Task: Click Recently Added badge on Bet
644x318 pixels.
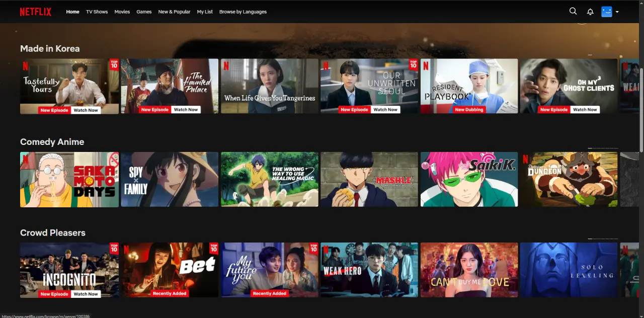Action: coord(170,294)
